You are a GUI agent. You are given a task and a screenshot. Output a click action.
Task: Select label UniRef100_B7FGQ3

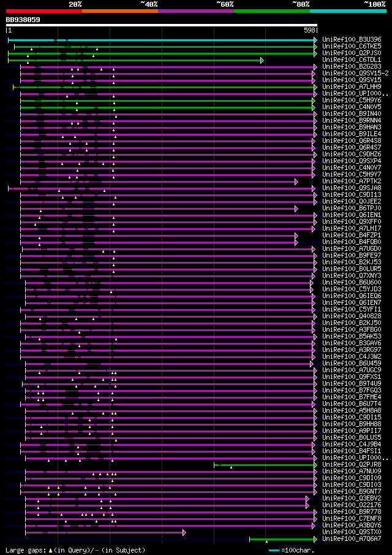(x=350, y=391)
